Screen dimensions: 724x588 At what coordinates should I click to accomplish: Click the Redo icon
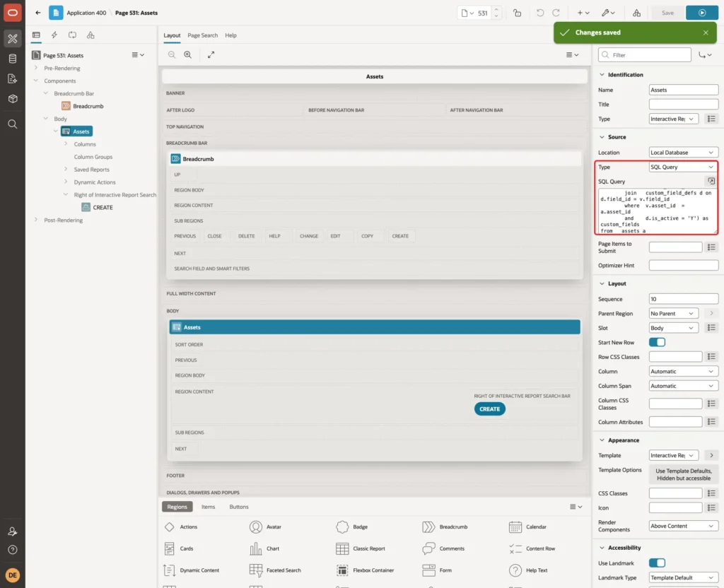coord(556,13)
